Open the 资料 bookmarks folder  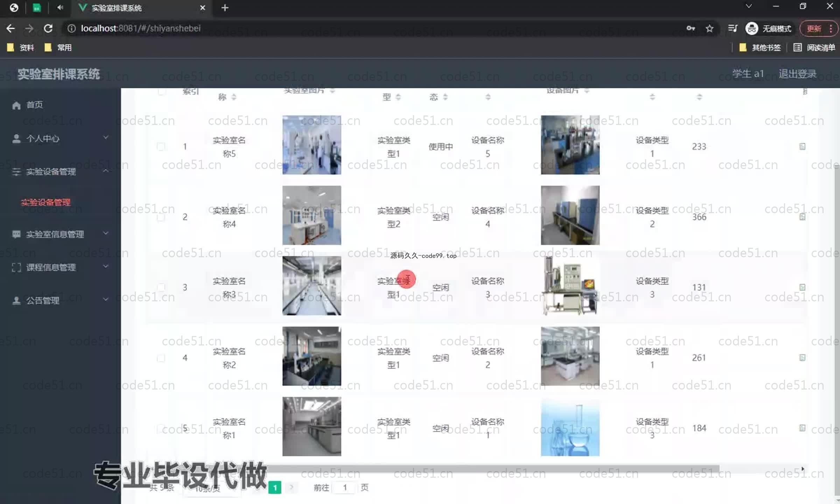(21, 48)
